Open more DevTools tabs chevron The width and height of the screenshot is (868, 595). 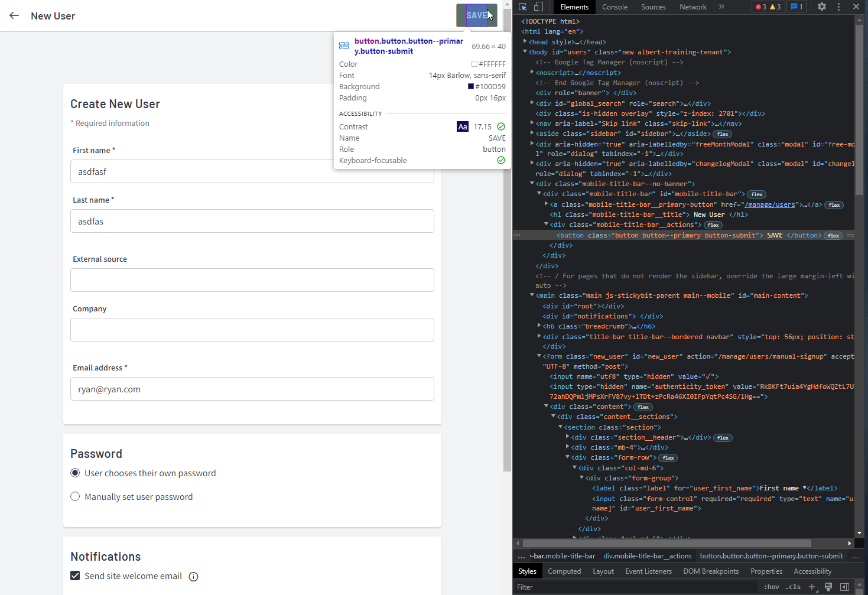point(721,7)
